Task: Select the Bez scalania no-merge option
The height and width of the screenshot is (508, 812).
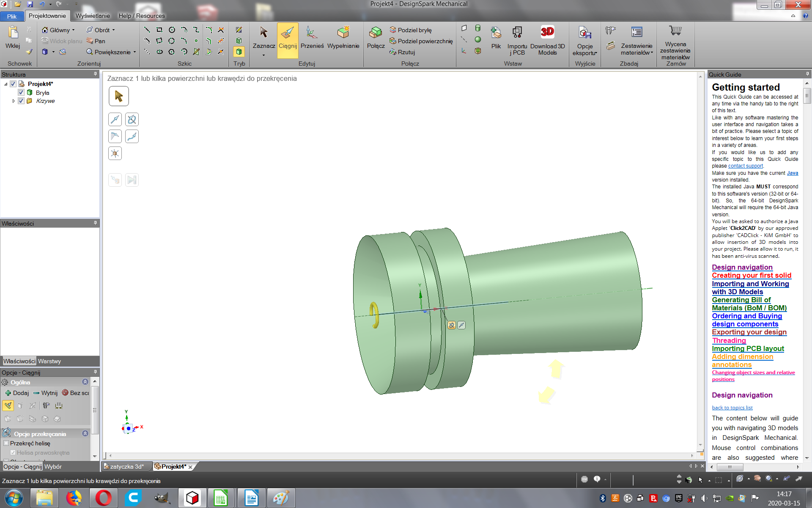Action: click(76, 393)
